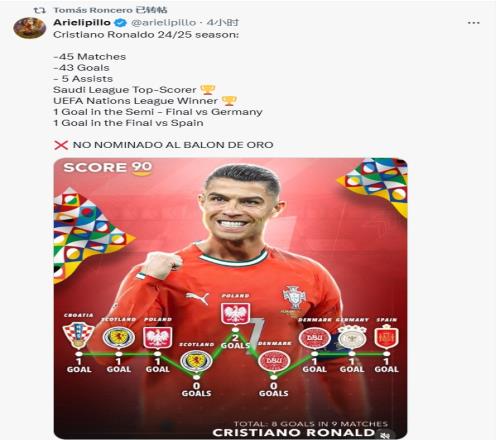
Task: Open the Cristiano Ronaldo media thumbnail
Action: [x=230, y=298]
